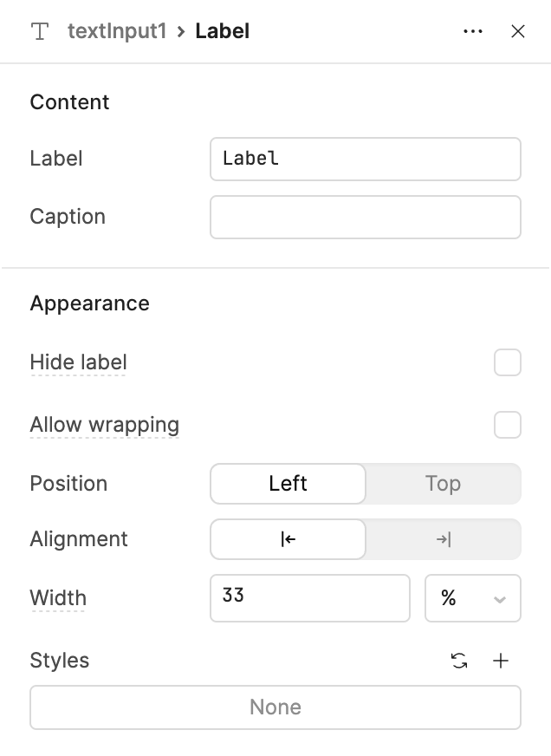
Task: Enable the Hide label checkbox
Action: coord(508,362)
